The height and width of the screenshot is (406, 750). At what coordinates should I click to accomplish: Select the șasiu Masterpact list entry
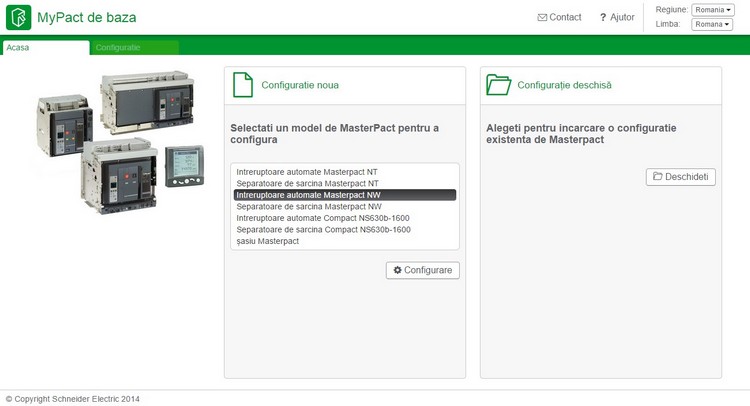pyautogui.click(x=344, y=241)
